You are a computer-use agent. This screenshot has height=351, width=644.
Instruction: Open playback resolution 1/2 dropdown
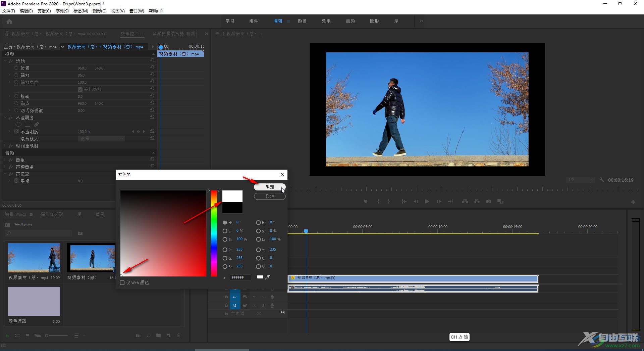click(581, 180)
